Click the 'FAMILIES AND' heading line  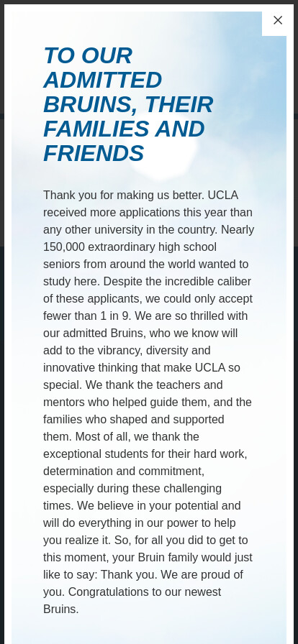tap(124, 129)
